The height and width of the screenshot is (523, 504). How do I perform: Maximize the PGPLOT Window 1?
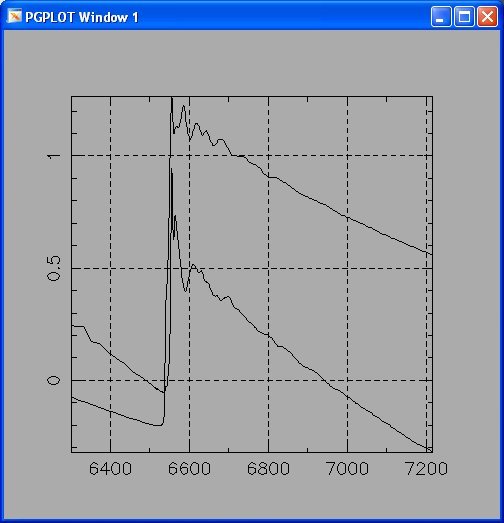[x=464, y=16]
